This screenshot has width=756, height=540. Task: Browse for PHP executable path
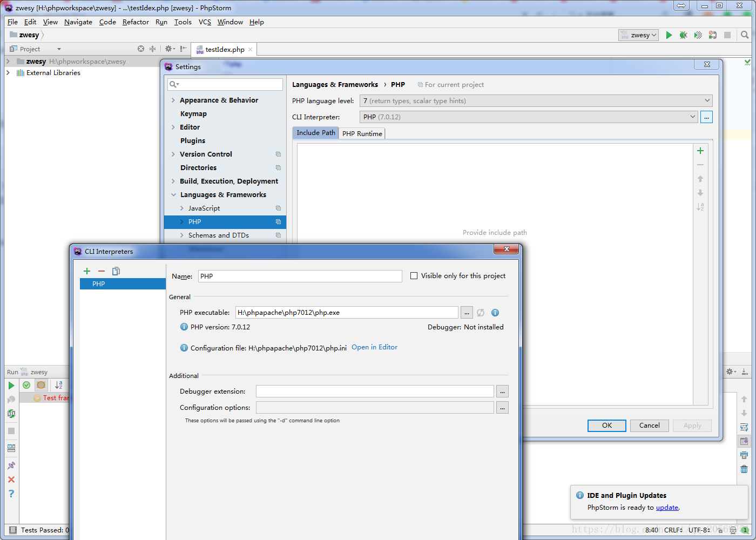click(467, 313)
